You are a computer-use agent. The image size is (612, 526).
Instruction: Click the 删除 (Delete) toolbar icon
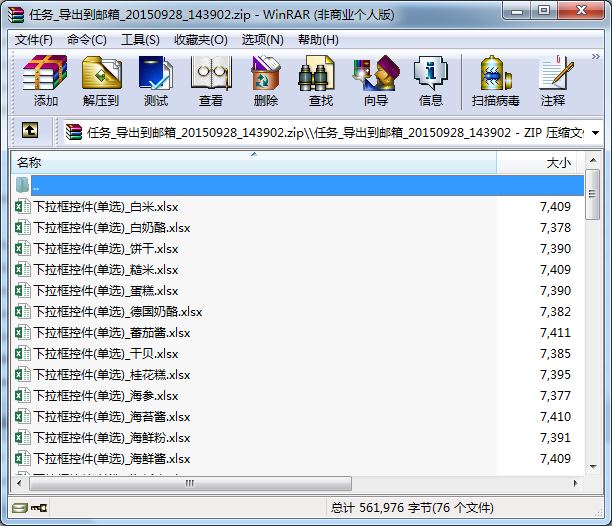pyautogui.click(x=266, y=73)
